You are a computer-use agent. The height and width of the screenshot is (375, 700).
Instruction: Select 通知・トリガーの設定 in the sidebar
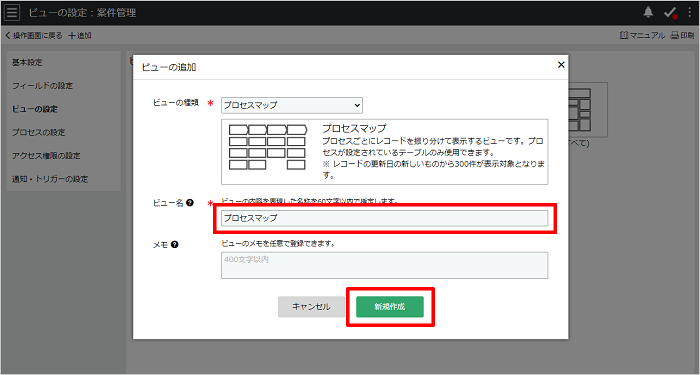pyautogui.click(x=50, y=179)
